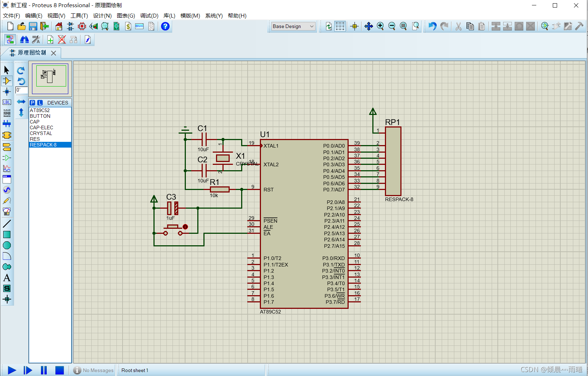Viewport: 588px width, 376px height.
Task: Click the Zoom In magnifier icon
Action: pos(380,26)
